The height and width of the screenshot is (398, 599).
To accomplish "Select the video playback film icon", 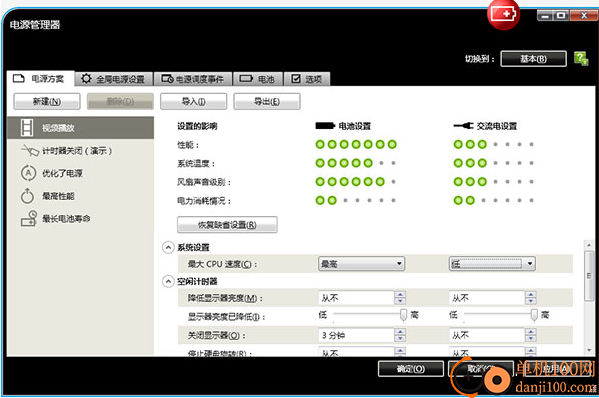I will [27, 128].
